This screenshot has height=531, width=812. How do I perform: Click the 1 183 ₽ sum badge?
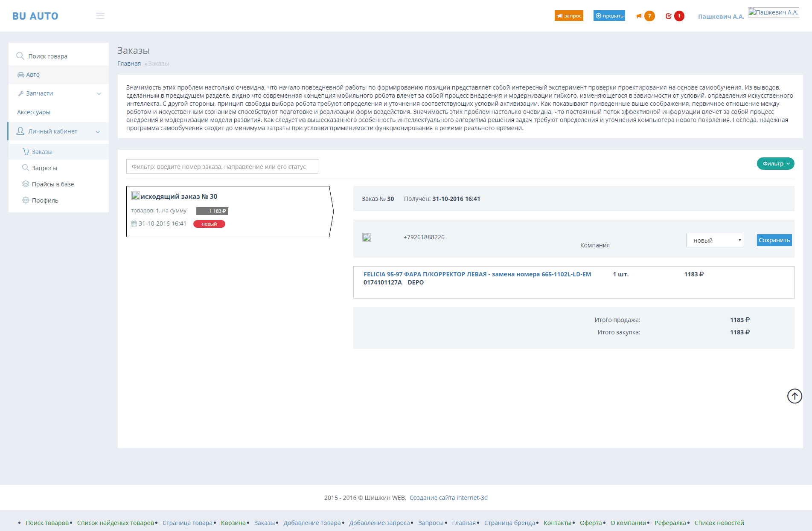[x=212, y=211]
